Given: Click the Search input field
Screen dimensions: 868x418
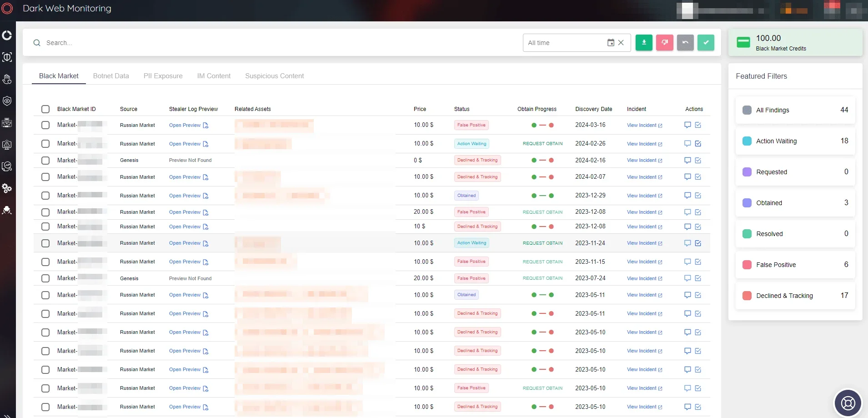Looking at the screenshot, I should point(273,43).
